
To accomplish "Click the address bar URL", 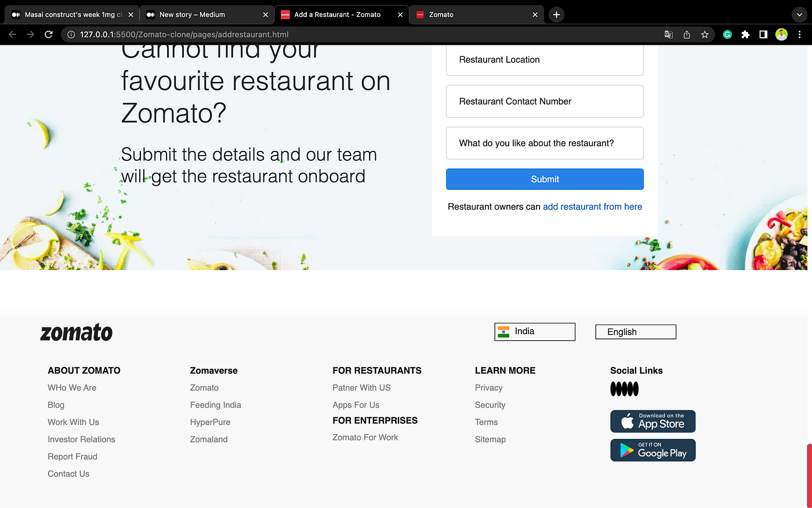I will [x=184, y=35].
